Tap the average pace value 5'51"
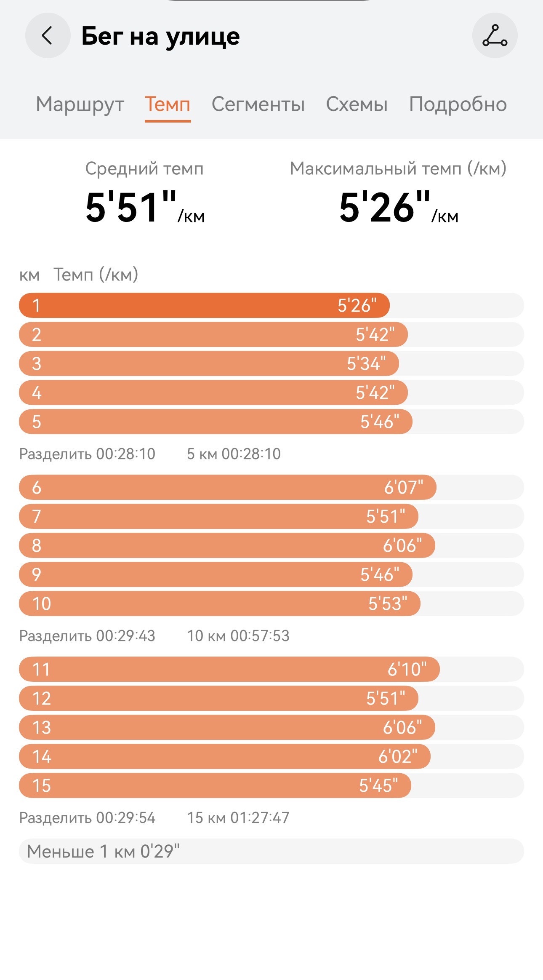543x980 pixels. point(145,207)
